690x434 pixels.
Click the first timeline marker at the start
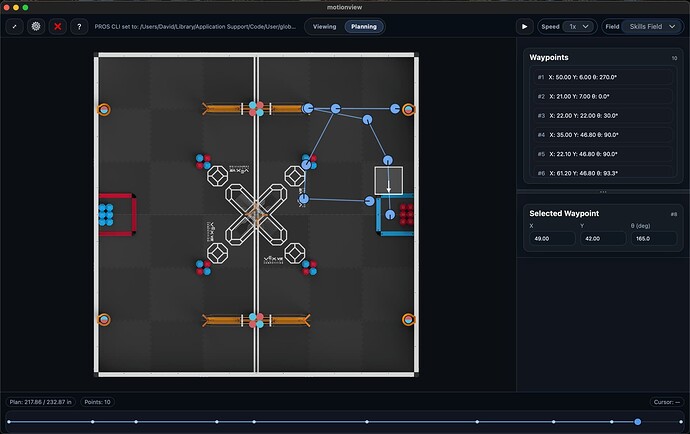coord(9,422)
